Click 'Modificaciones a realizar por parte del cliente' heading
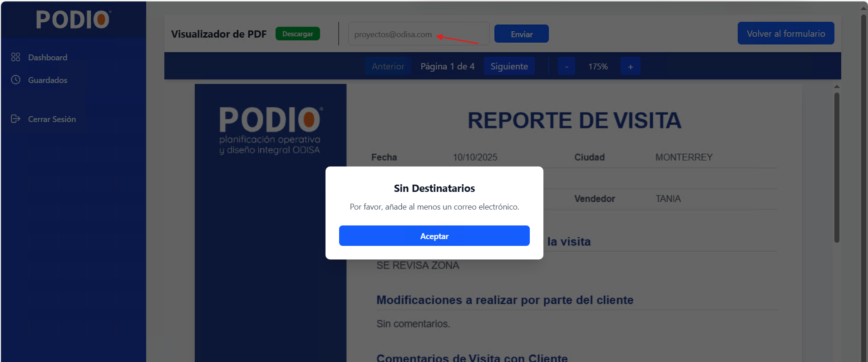 [505, 300]
